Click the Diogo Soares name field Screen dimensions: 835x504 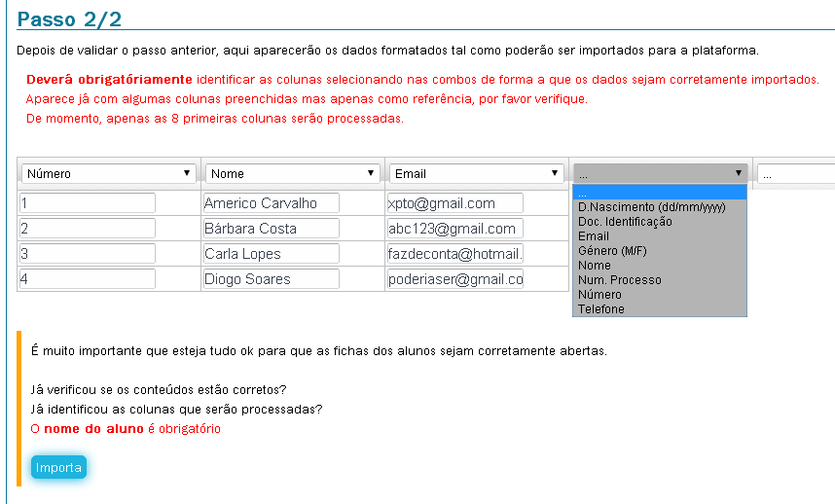click(271, 279)
